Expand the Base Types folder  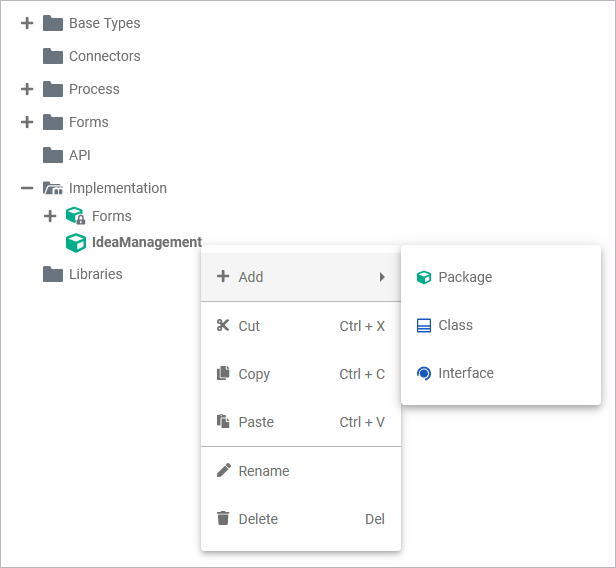[27, 23]
